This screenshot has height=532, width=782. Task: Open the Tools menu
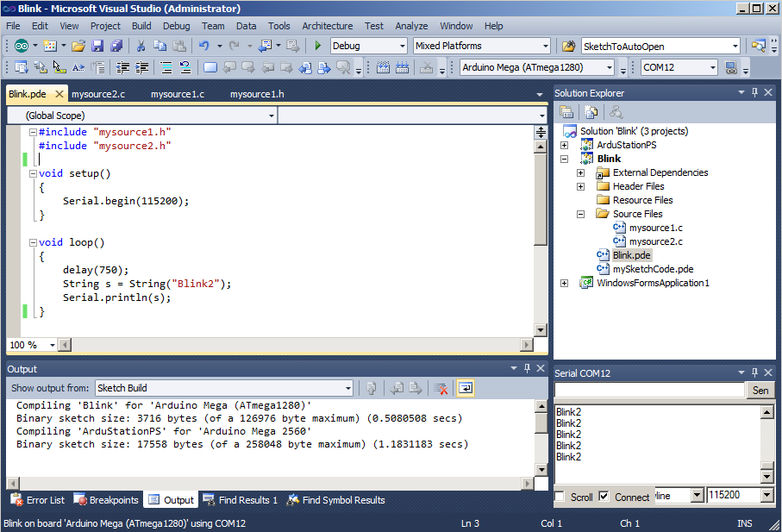coord(278,26)
